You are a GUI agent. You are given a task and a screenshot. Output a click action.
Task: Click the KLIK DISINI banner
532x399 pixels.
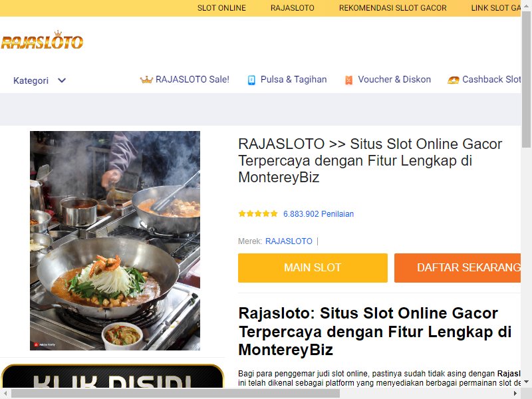112,376
